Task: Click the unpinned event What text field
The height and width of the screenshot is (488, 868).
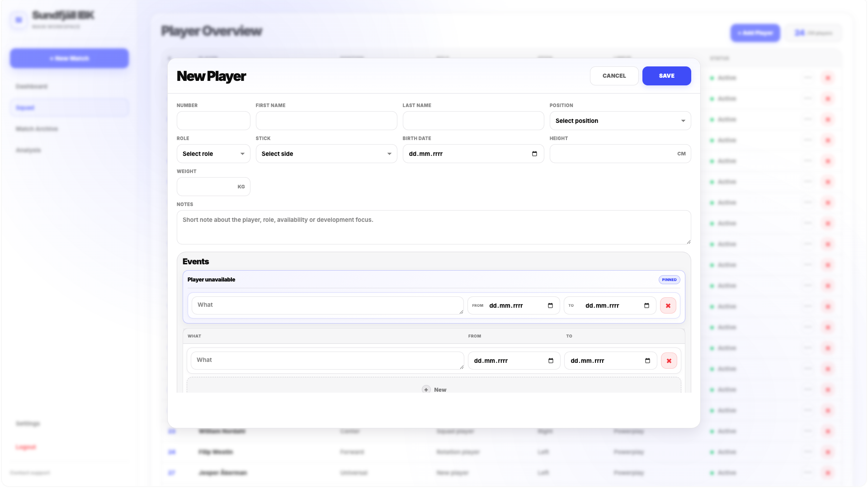Action: coord(327,361)
